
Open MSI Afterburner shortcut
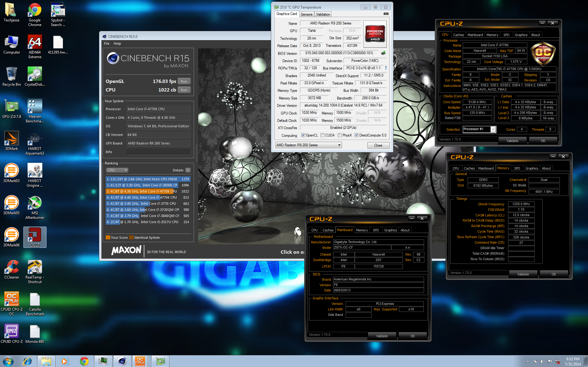coord(35,208)
